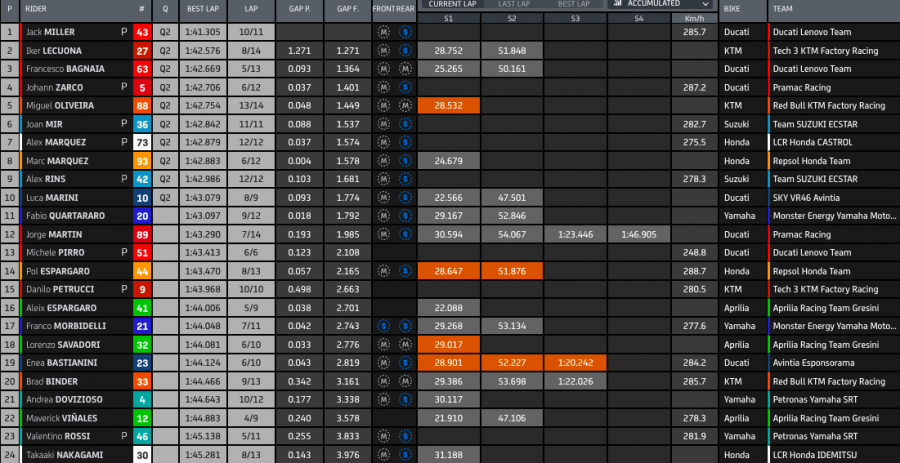Click Francesco Bagnaia's rear medium tyre icon
The image size is (900, 463).
[403, 69]
